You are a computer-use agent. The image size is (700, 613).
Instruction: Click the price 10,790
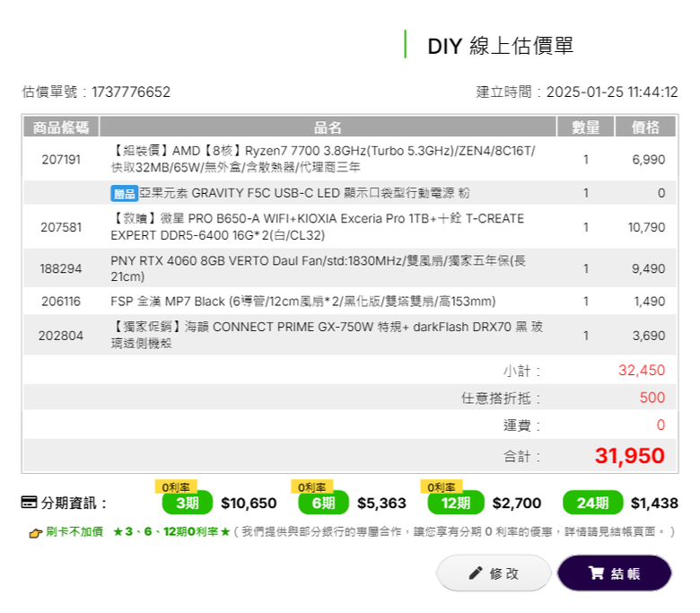click(x=646, y=227)
